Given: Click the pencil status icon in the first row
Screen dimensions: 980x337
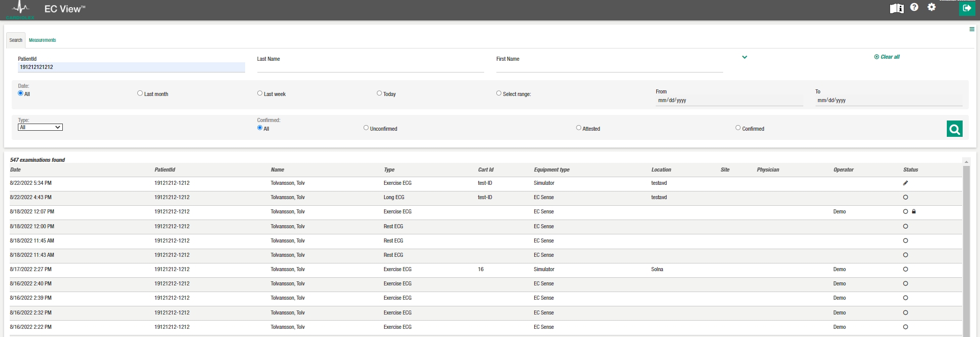Looking at the screenshot, I should pyautogui.click(x=905, y=183).
